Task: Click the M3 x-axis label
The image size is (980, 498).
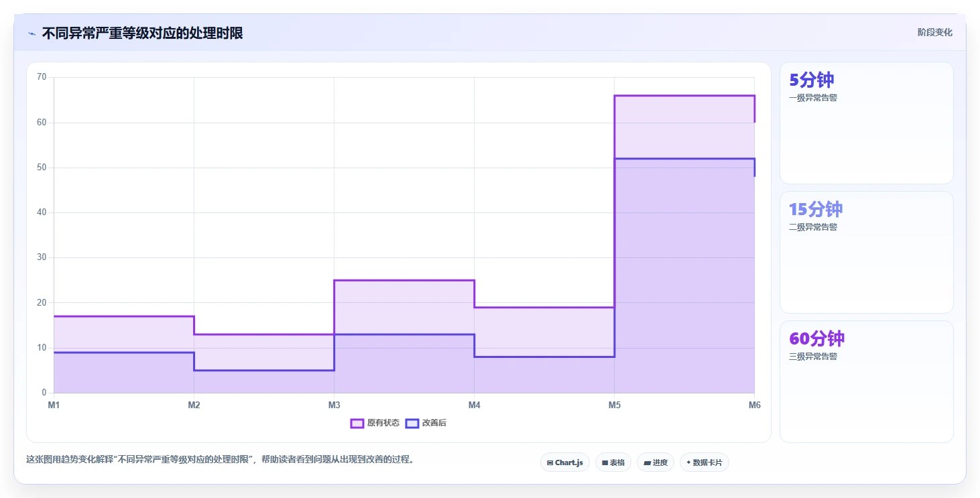Action: coord(334,405)
